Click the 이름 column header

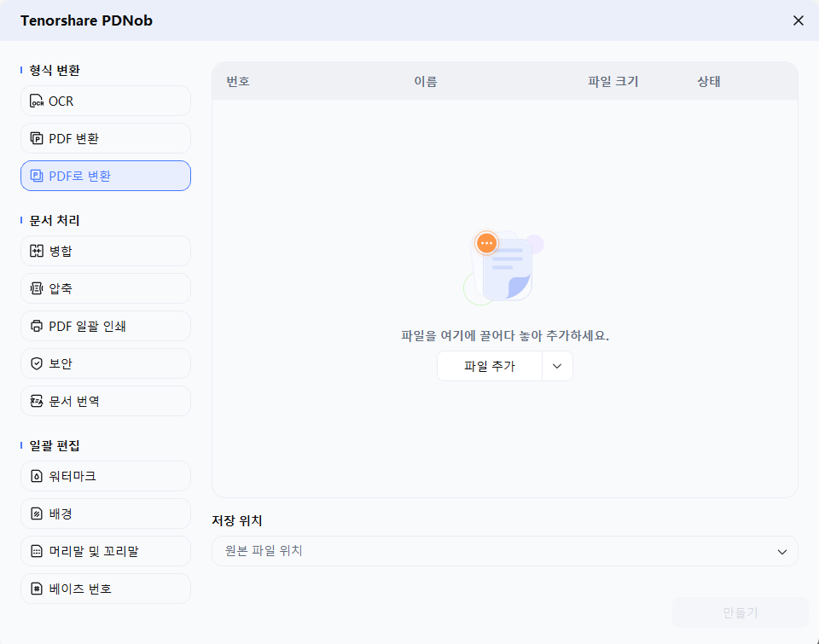(x=426, y=82)
